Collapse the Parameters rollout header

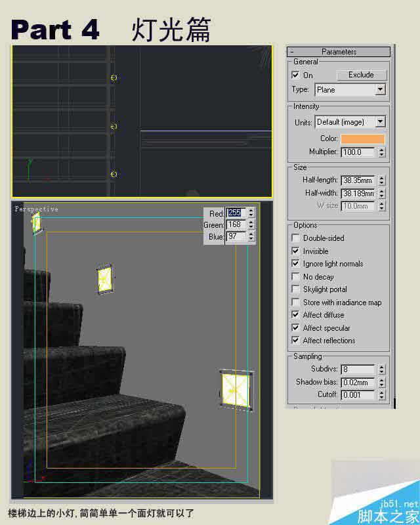click(x=339, y=52)
